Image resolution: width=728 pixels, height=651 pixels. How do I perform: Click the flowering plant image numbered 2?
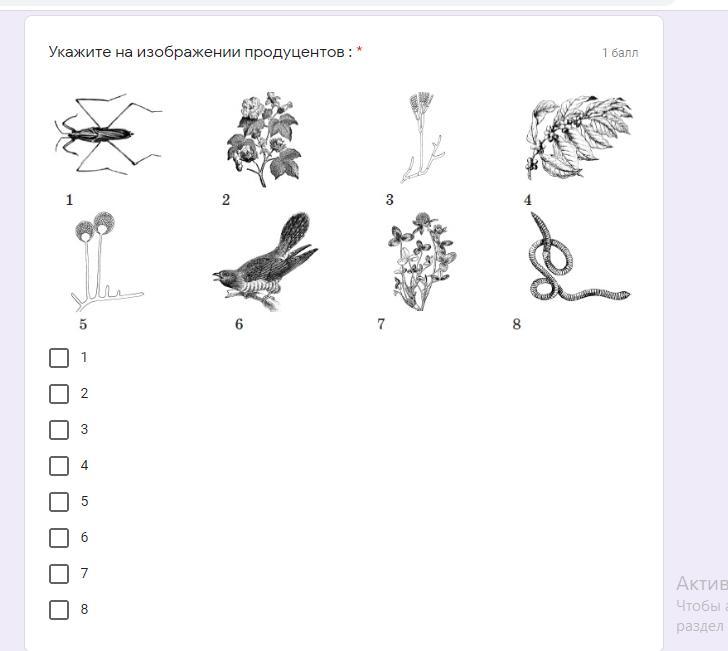pyautogui.click(x=263, y=139)
